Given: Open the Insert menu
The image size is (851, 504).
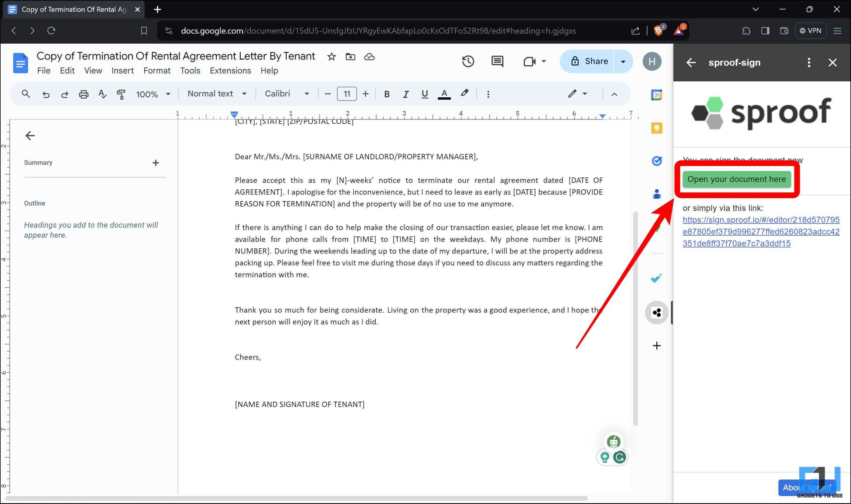Looking at the screenshot, I should click(x=123, y=71).
